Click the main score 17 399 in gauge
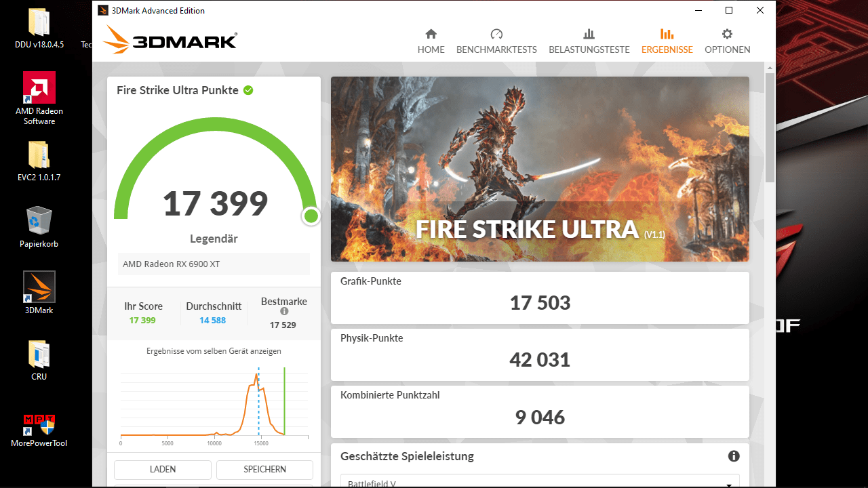The height and width of the screenshot is (488, 868). pyautogui.click(x=216, y=203)
